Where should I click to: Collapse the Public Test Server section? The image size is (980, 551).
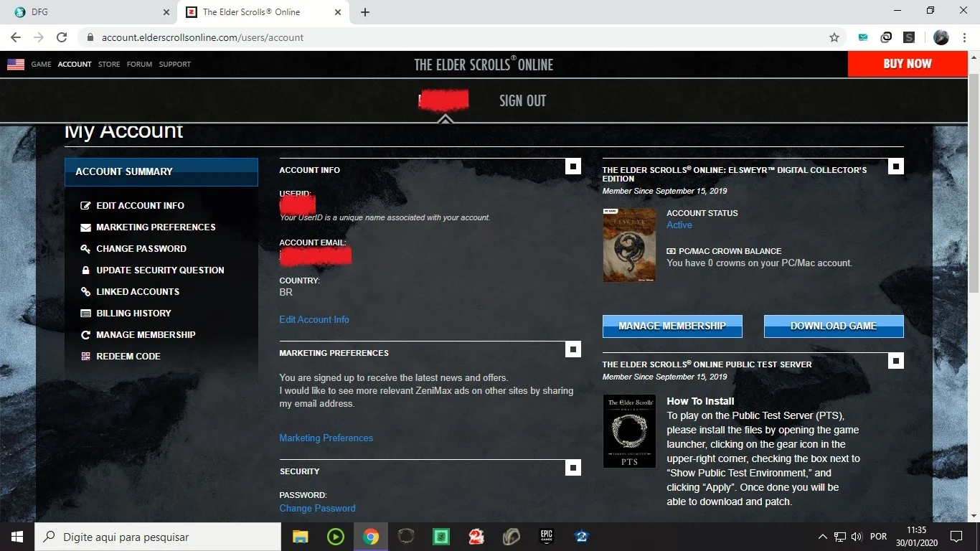tap(895, 361)
